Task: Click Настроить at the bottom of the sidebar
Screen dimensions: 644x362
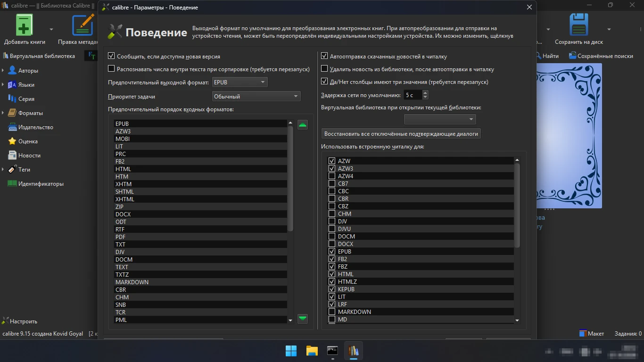Action: (20, 321)
